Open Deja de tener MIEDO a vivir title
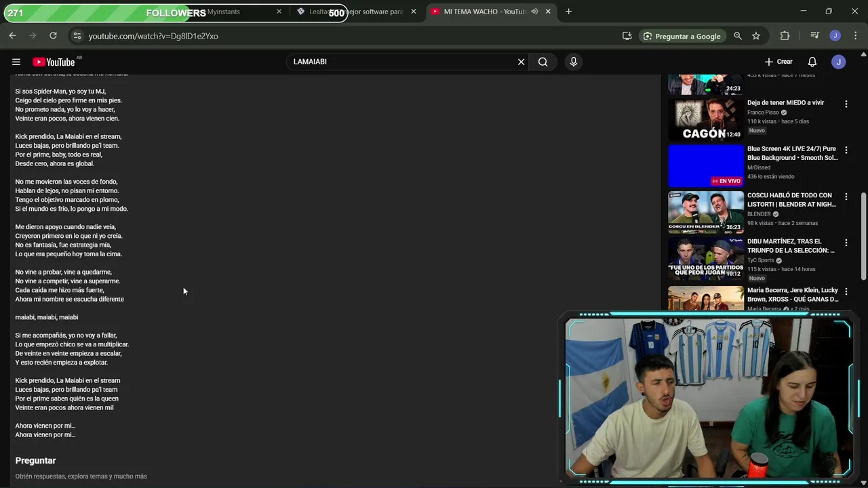The height and width of the screenshot is (488, 868). pyautogui.click(x=785, y=103)
